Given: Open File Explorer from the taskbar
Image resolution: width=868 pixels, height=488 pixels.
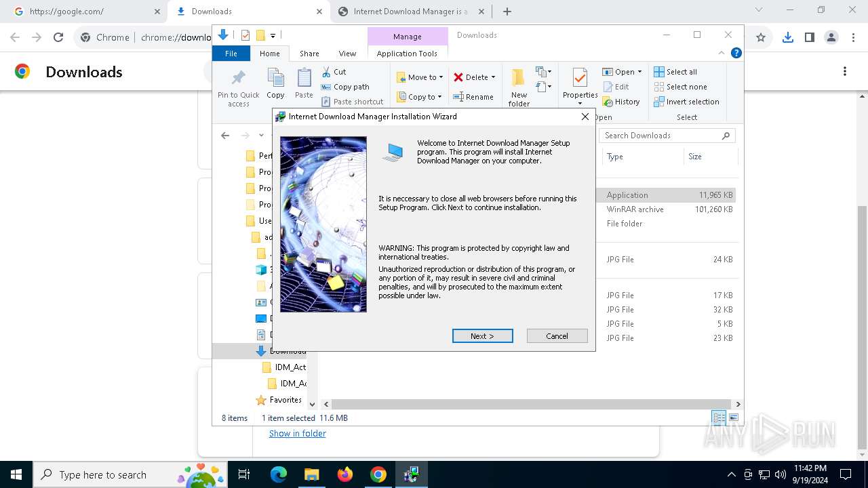Looking at the screenshot, I should [x=311, y=474].
